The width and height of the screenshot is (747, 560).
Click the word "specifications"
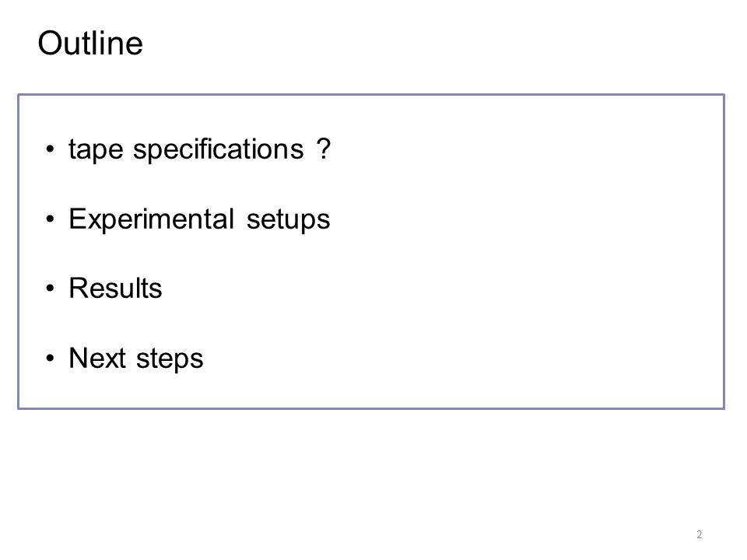click(x=218, y=150)
